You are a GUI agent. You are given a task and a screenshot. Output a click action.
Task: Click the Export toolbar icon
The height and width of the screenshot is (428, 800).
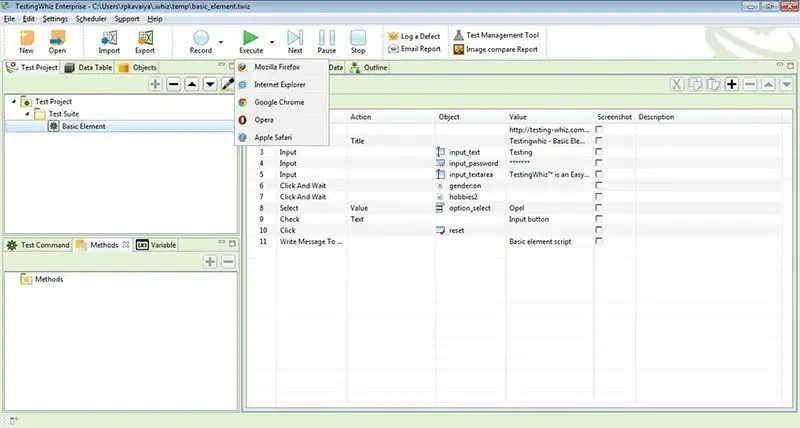coord(145,41)
